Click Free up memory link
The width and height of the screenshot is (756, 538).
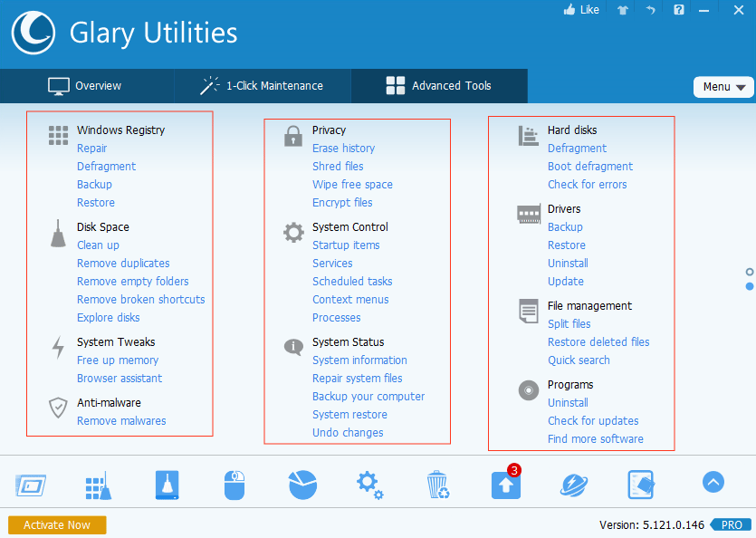tap(118, 360)
